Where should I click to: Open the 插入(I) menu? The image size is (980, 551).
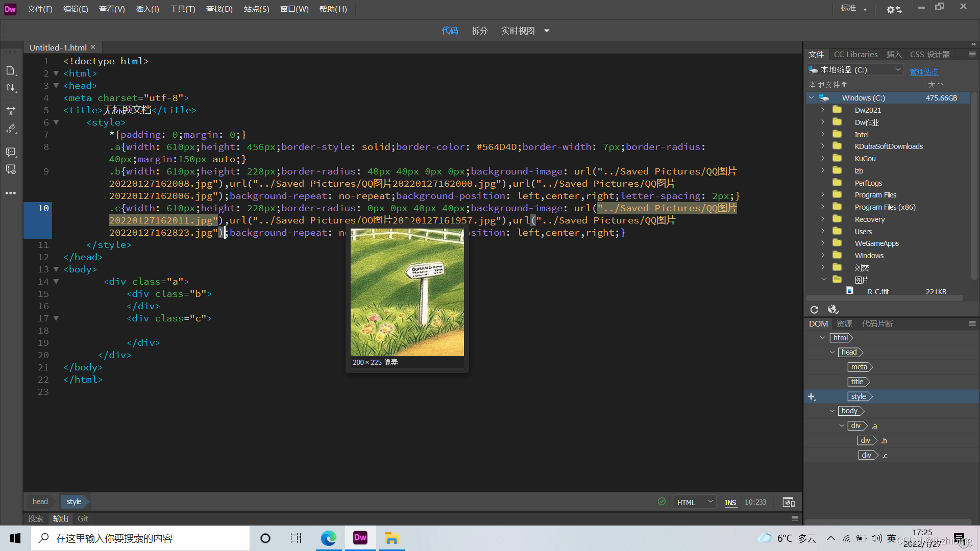tap(147, 9)
